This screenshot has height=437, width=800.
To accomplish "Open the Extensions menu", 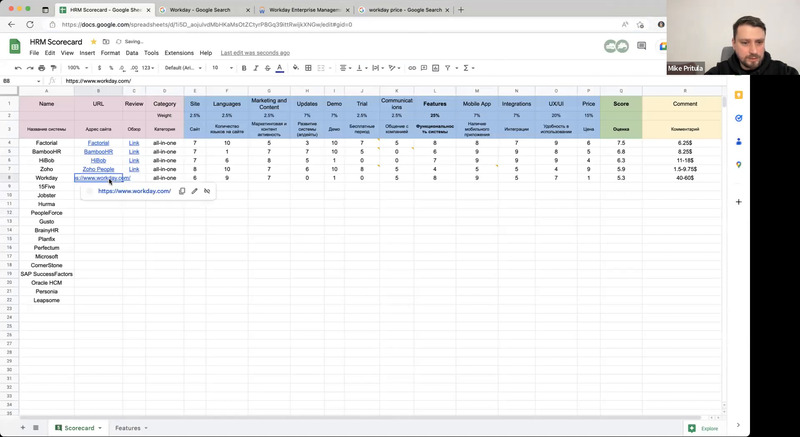I will pyautogui.click(x=179, y=53).
